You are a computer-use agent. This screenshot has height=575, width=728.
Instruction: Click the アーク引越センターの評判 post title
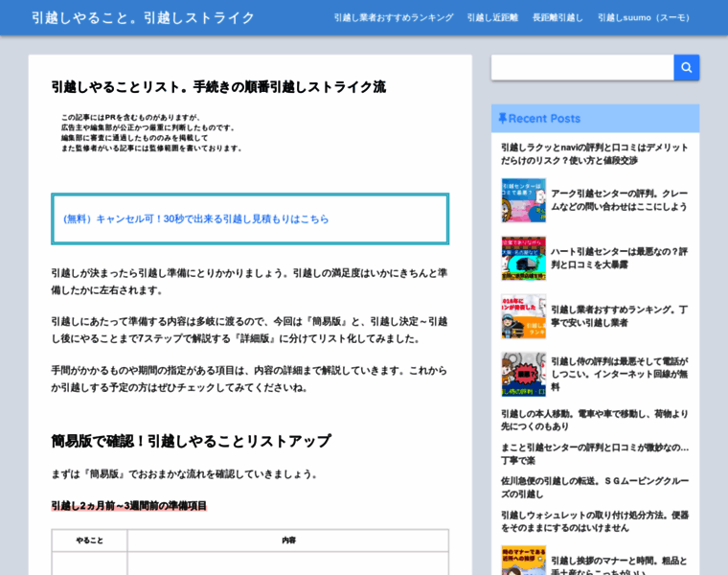[x=619, y=199]
